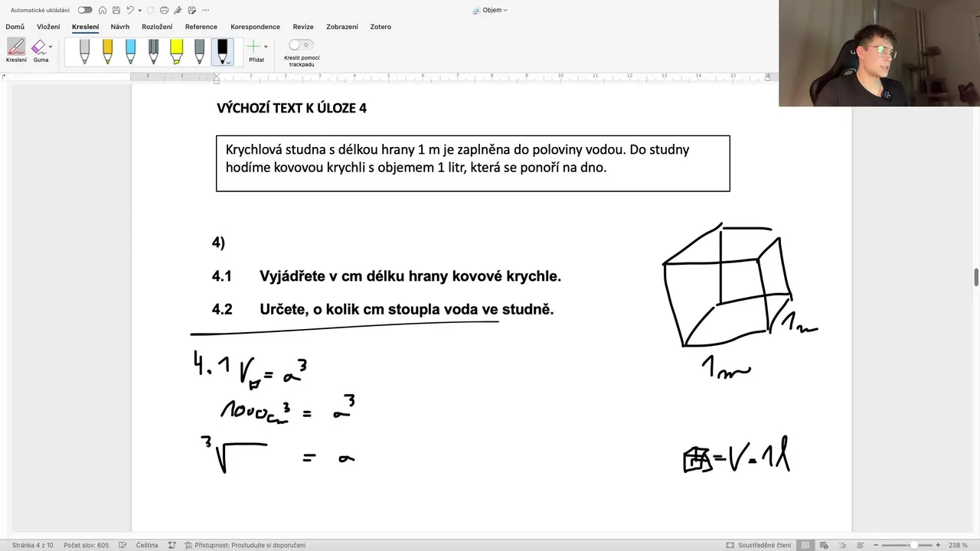Screen dimensions: 980x551
Task: Click the zoom in plus button
Action: pyautogui.click(x=938, y=545)
